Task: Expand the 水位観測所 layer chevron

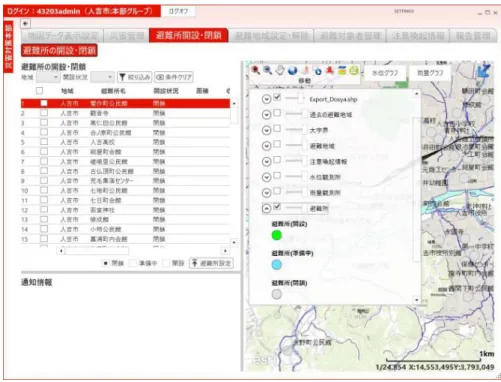Action: click(266, 177)
